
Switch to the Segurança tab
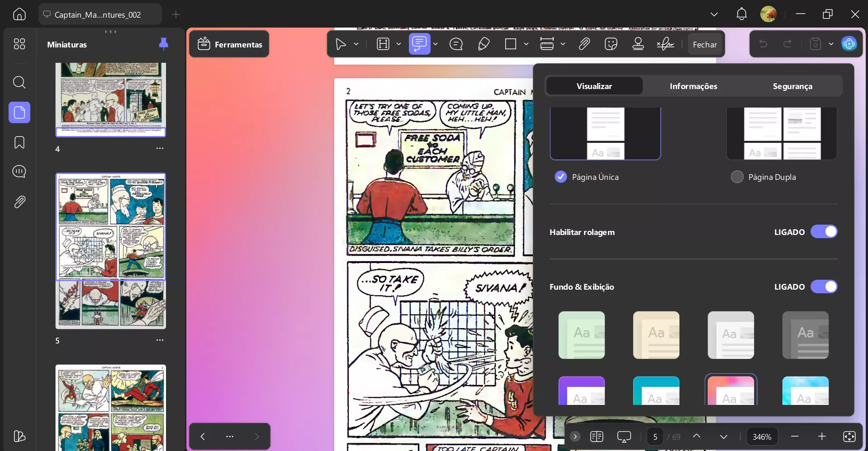792,86
